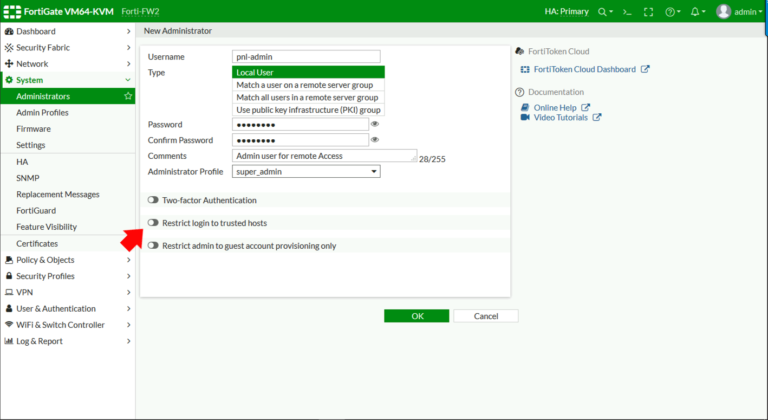
Task: Collapse the System menu chevron
Action: [128, 80]
